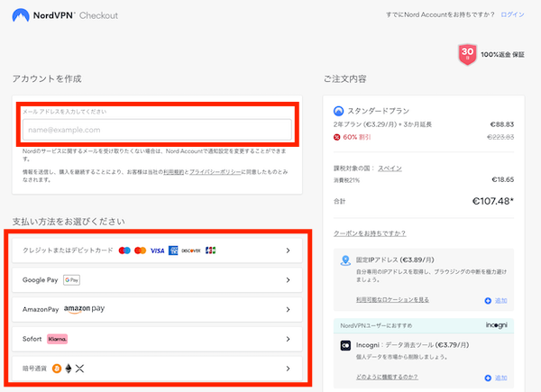
Task: Click the red 60% discount icon
Action: (x=336, y=137)
